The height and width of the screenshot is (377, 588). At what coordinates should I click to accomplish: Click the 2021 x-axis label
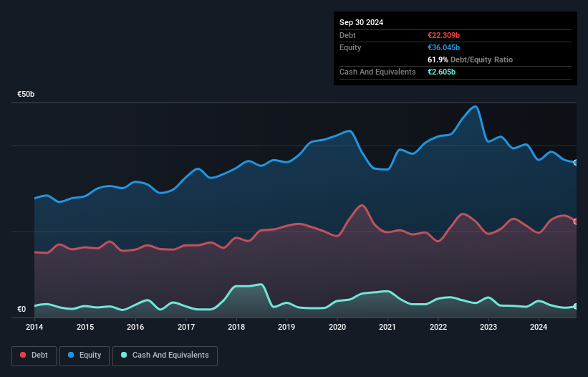[x=387, y=327]
